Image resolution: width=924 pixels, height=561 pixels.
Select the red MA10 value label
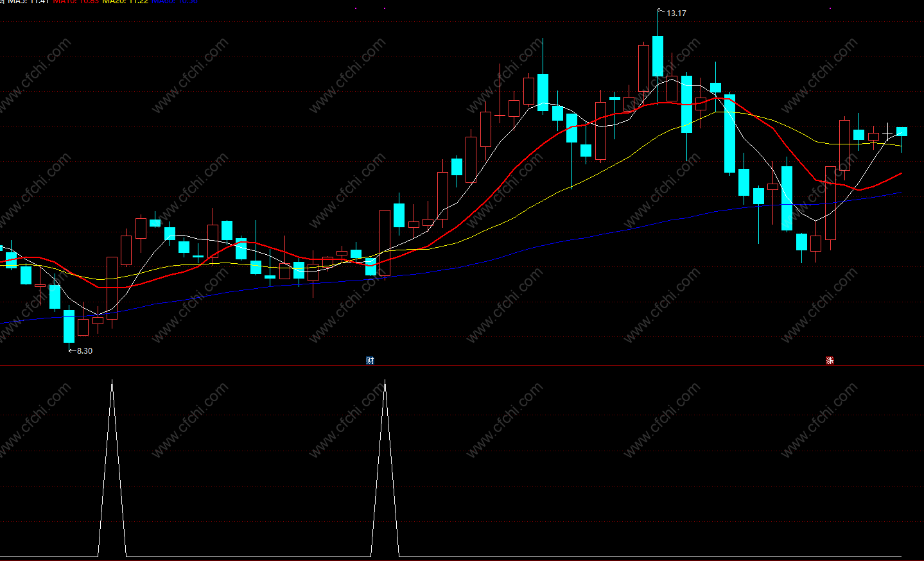coord(76,1)
